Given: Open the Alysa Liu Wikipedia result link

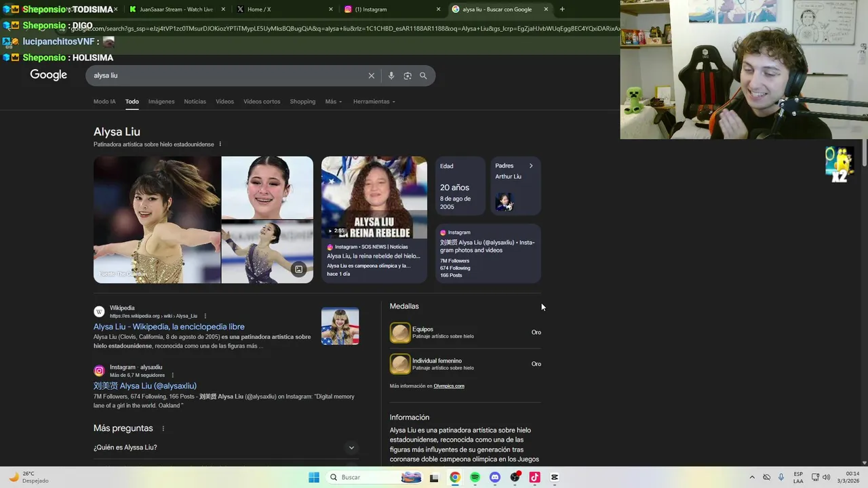Looking at the screenshot, I should [169, 327].
